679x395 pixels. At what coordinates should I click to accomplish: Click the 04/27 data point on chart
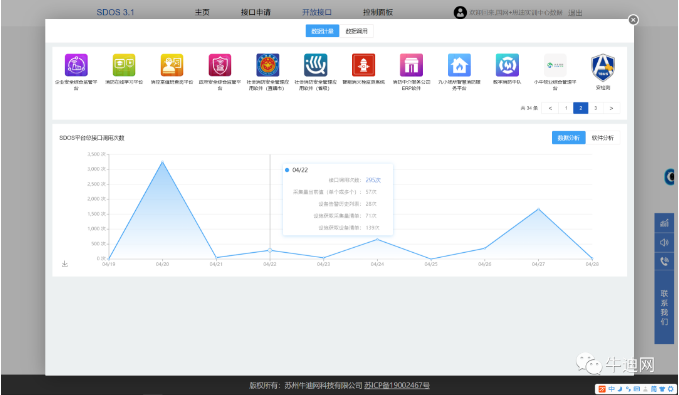point(539,209)
